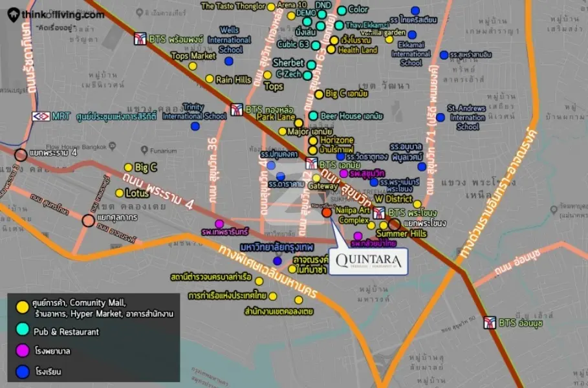Click the 'ทางพิเศษเฉลิมมหานคร' expressway label

(x=268, y=272)
